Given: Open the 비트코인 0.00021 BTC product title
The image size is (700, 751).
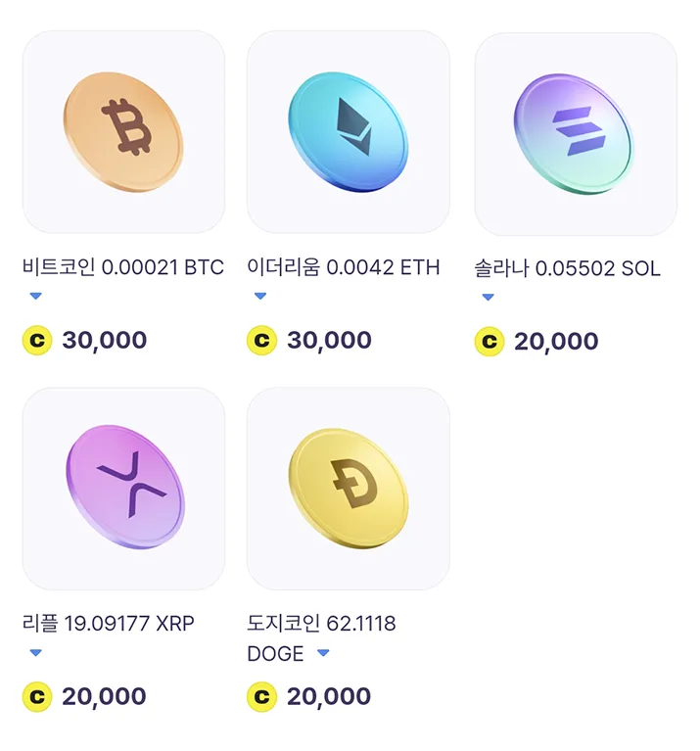Looking at the screenshot, I should pos(122,267).
